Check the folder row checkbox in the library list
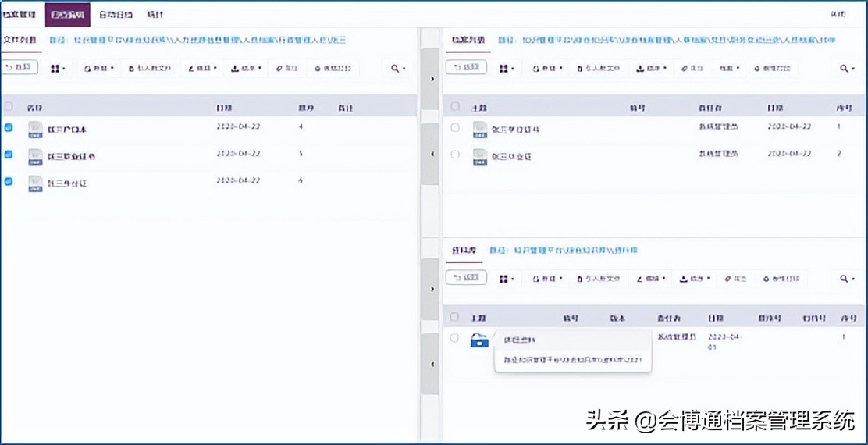This screenshot has height=445, width=868. (x=454, y=338)
